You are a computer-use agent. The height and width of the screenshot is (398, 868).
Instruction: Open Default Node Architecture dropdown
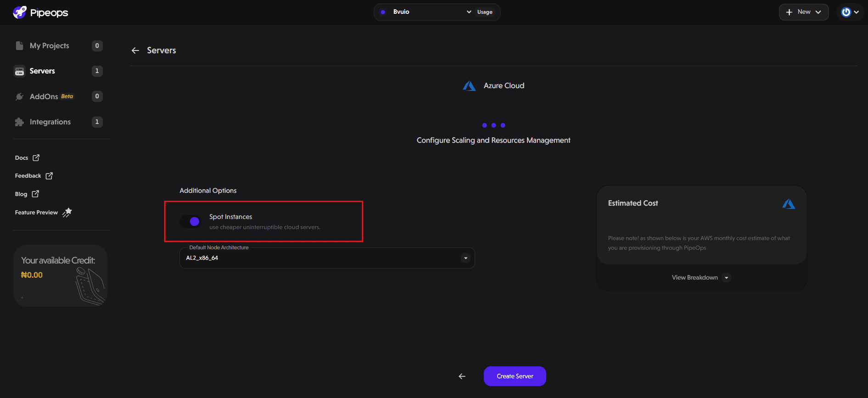(x=327, y=258)
